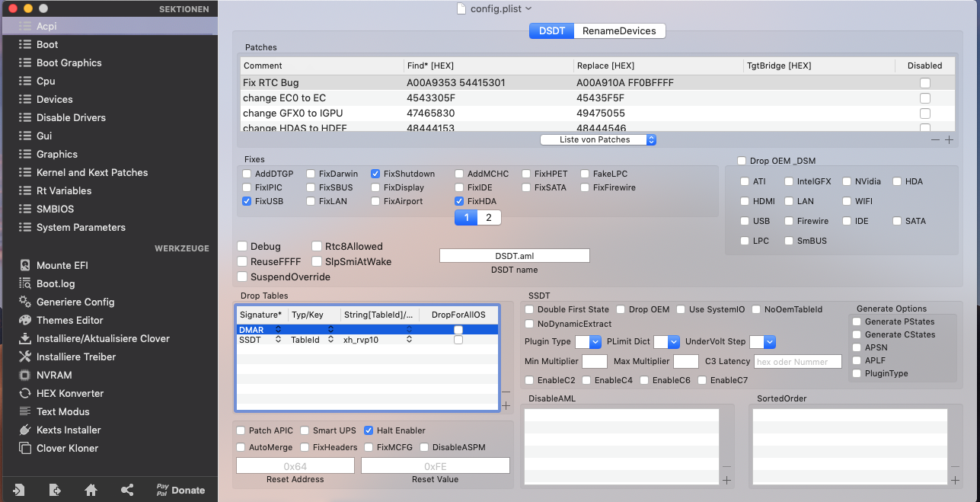This screenshot has height=502, width=980.
Task: Remove a patch with Patches minus button
Action: [935, 140]
